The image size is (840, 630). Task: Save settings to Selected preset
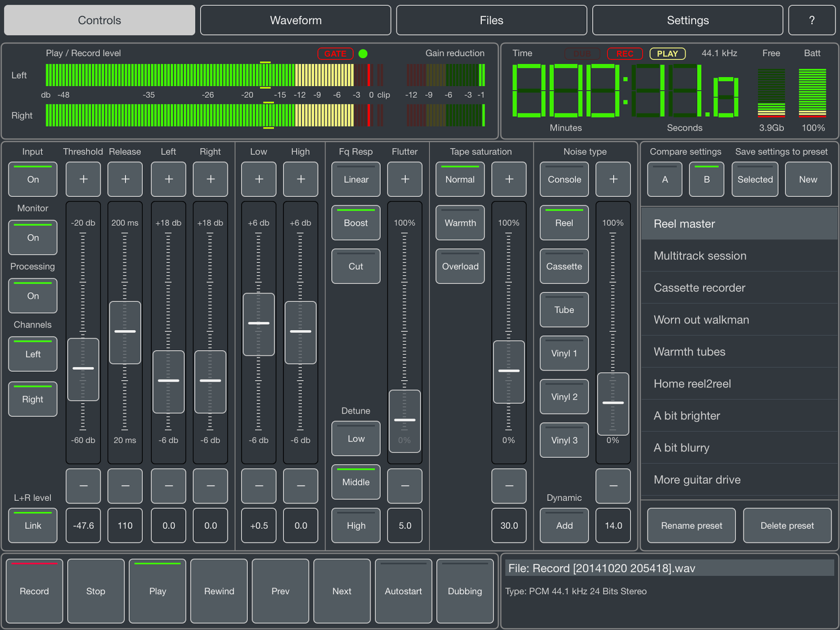click(755, 179)
